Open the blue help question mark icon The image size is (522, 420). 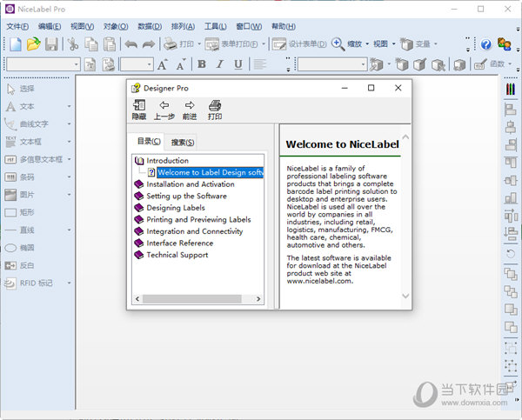pos(486,44)
